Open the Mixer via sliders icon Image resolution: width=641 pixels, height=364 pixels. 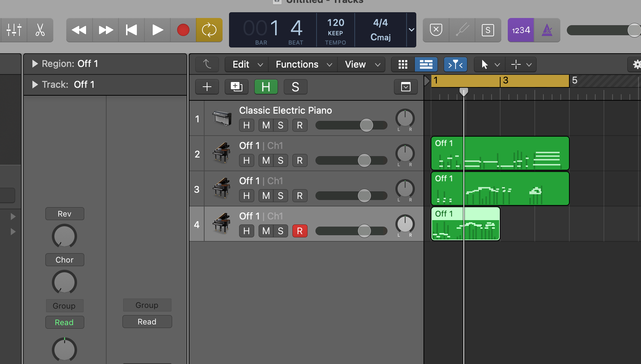tap(14, 30)
